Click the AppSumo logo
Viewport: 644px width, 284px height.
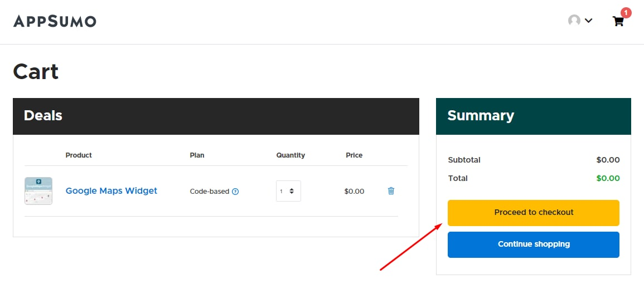[55, 21]
